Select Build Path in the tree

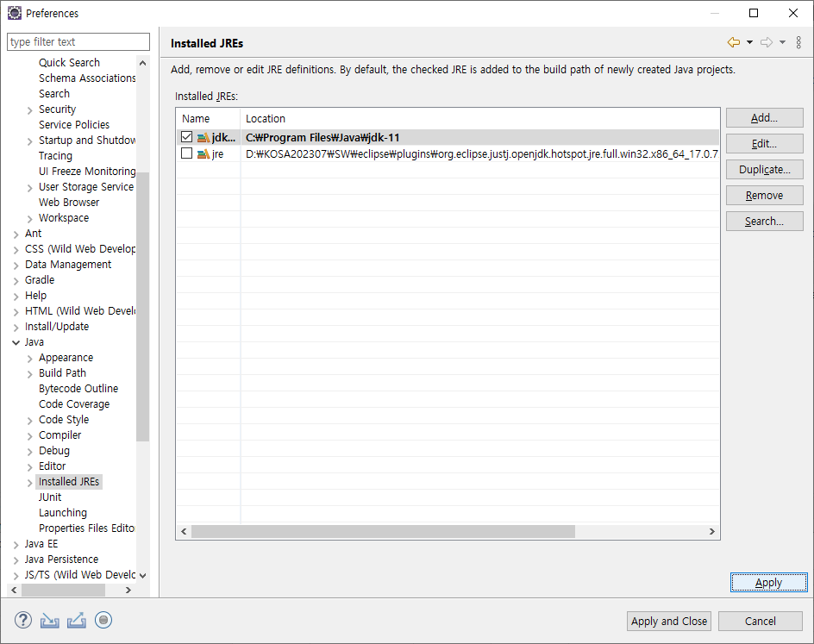(x=62, y=373)
